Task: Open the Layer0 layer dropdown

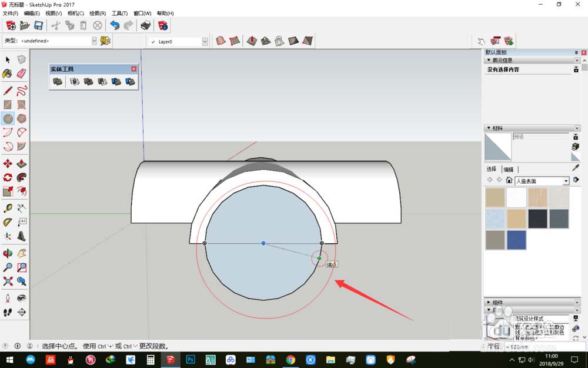Action: tap(205, 42)
